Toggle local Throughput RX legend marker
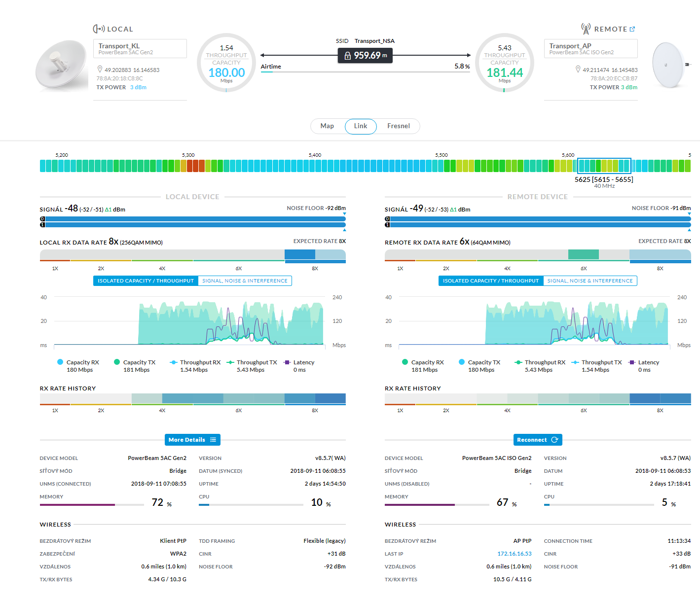 coord(173,362)
